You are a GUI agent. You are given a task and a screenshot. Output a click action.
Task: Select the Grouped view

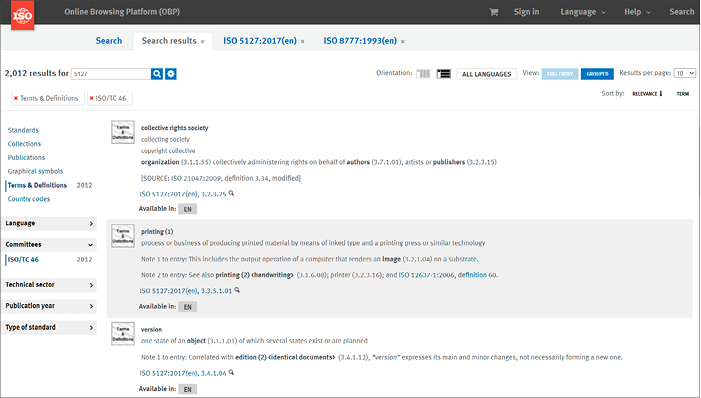pos(597,74)
